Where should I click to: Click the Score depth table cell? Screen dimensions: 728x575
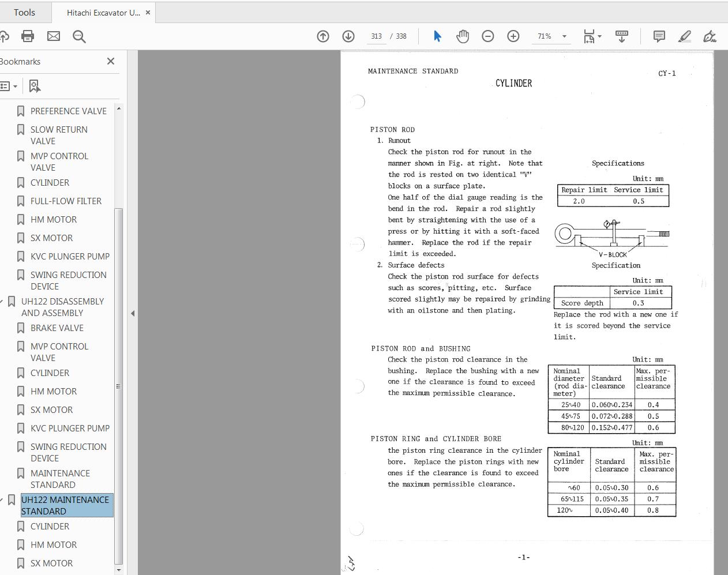click(582, 303)
